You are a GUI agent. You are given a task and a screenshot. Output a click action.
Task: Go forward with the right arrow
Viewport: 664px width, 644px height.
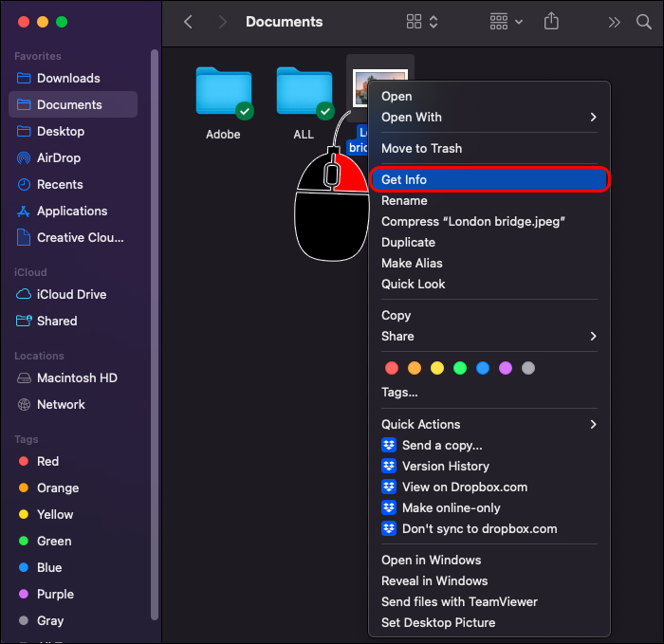click(222, 22)
